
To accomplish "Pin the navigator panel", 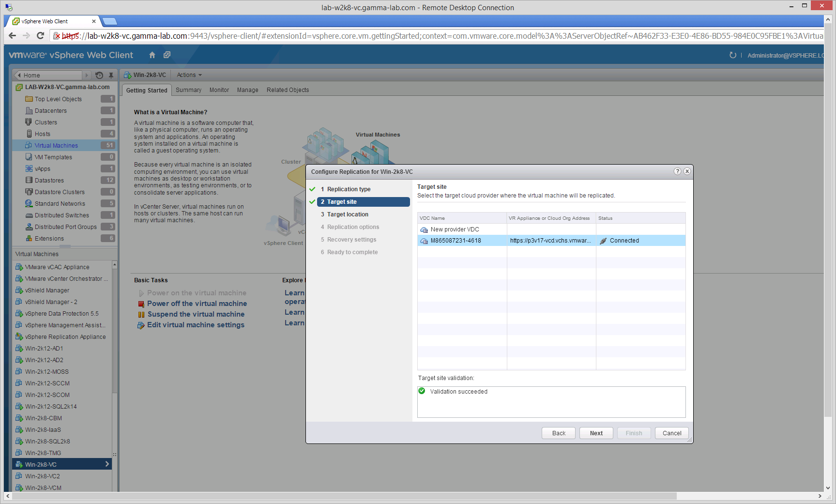I will coord(111,75).
